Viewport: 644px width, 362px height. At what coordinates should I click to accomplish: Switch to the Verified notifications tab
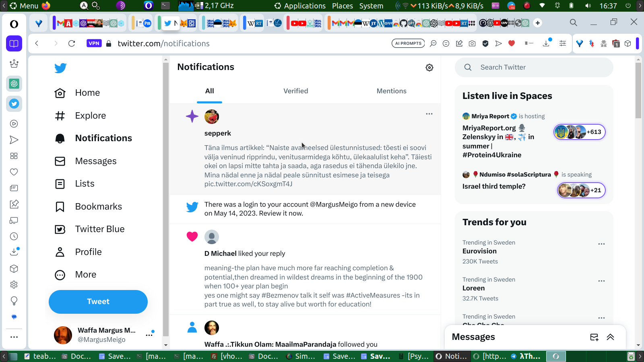tap(296, 91)
